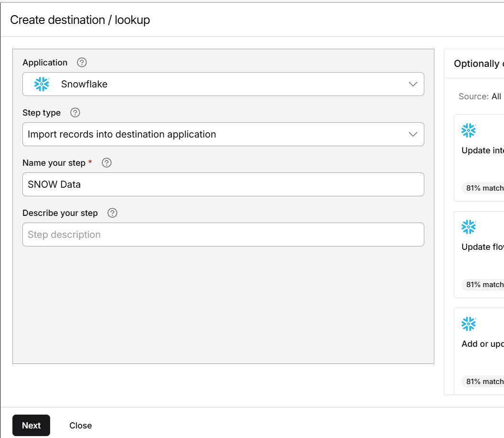Viewport: 504px width, 438px height.
Task: Click into the Step description field
Action: [223, 235]
